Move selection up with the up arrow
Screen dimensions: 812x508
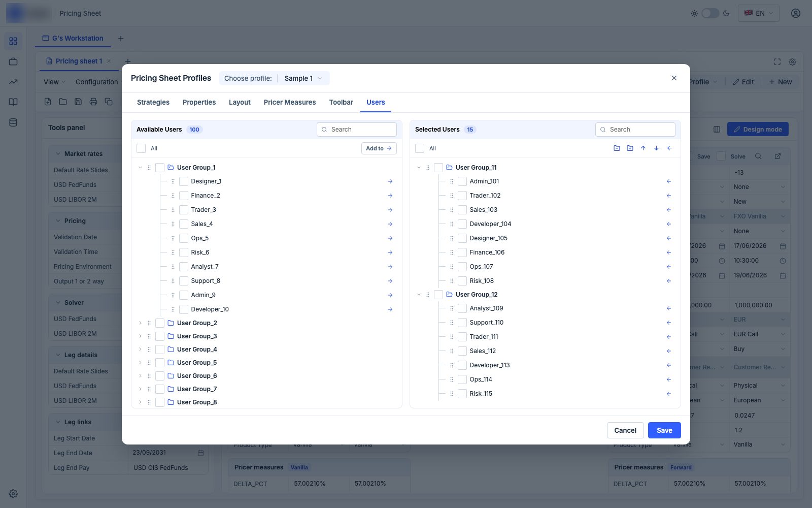tap(643, 148)
